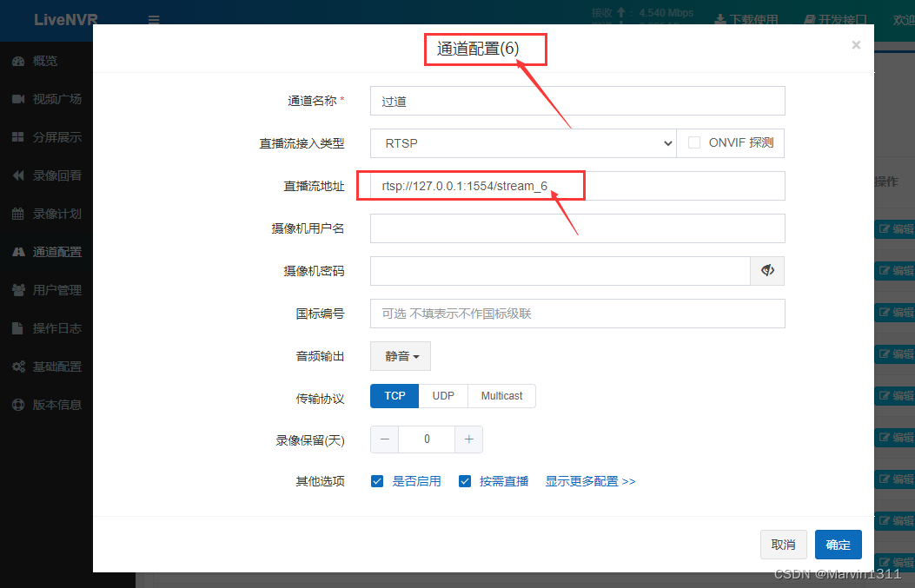Open the 直播流接入类型 RTSP dropdown
This screenshot has height=588, width=915.
523,143
